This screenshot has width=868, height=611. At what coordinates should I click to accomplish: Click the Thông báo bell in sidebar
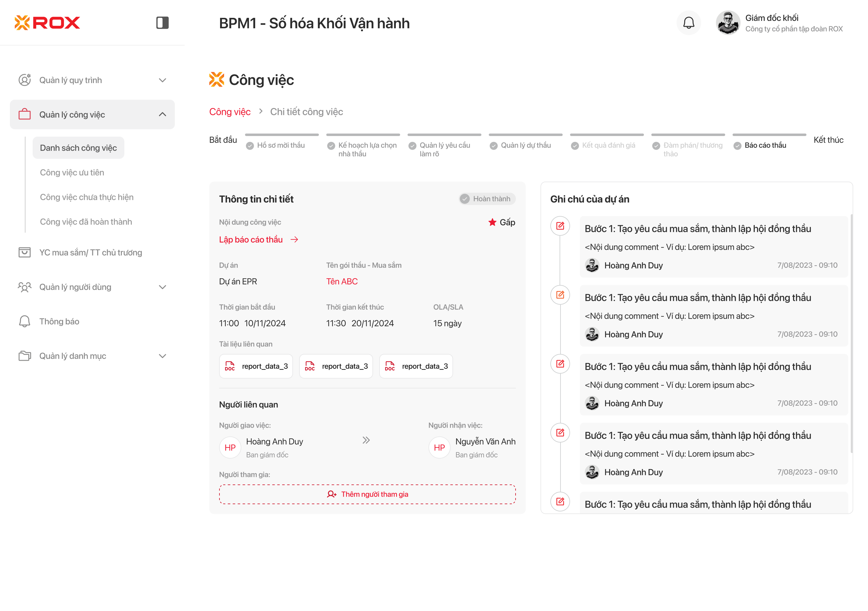(25, 321)
